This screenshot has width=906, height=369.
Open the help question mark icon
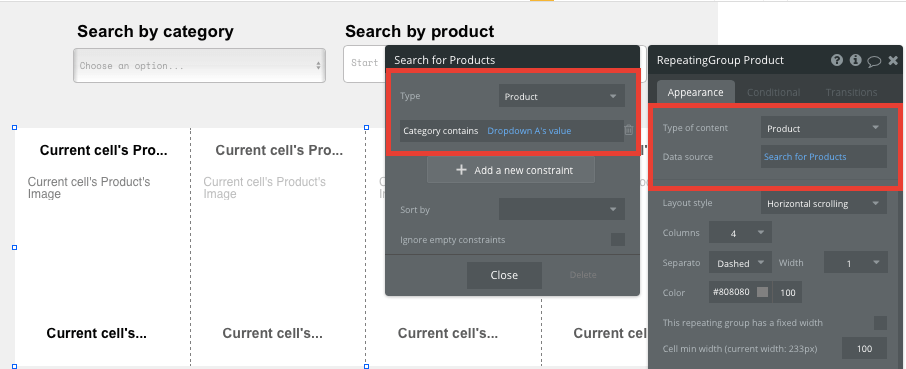[x=837, y=60]
